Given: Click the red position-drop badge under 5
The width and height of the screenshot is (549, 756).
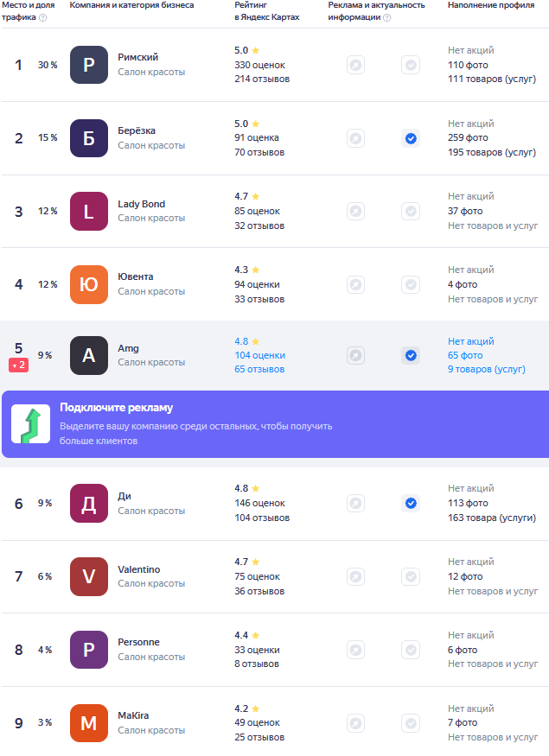Looking at the screenshot, I should (x=18, y=365).
